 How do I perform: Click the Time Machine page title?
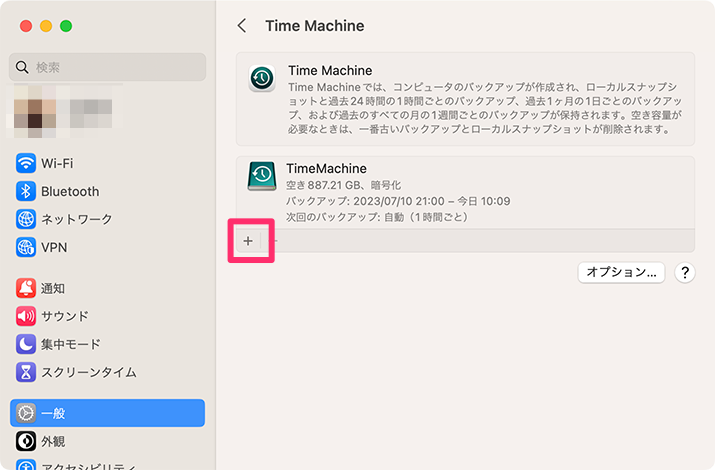315,26
